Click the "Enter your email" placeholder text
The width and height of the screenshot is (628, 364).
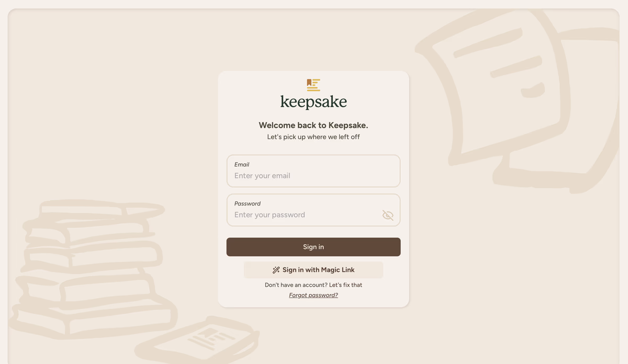[x=262, y=176]
